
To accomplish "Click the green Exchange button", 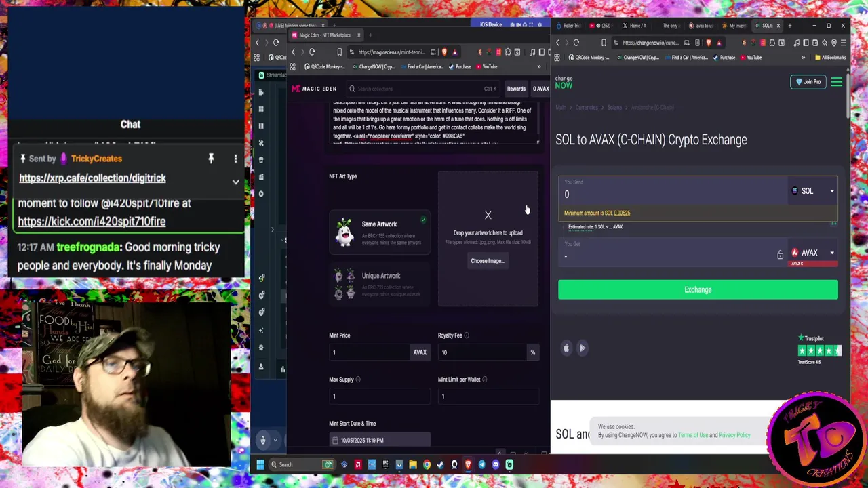I will click(x=698, y=290).
